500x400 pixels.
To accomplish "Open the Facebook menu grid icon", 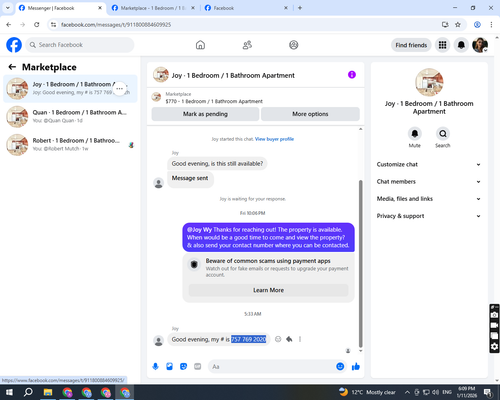I will pos(442,45).
